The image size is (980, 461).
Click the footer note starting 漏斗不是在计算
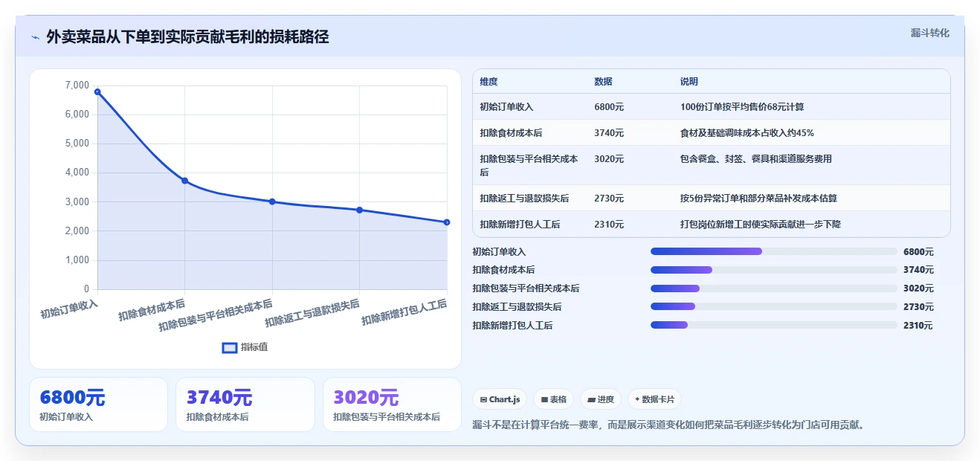[x=669, y=425]
